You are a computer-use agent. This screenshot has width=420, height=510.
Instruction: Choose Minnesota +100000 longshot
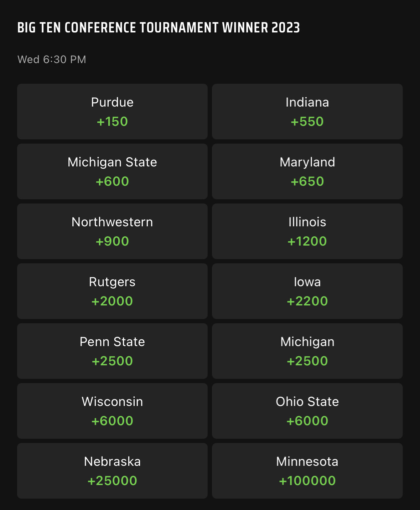click(x=307, y=471)
